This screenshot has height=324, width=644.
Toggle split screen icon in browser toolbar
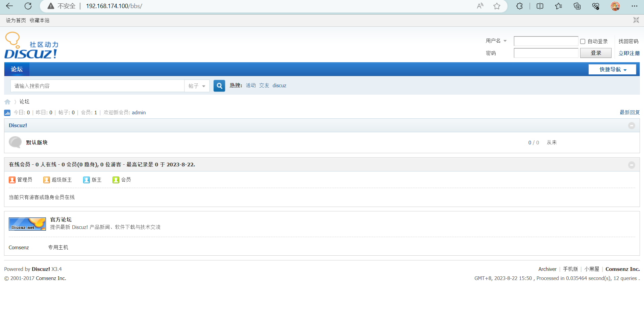(540, 6)
